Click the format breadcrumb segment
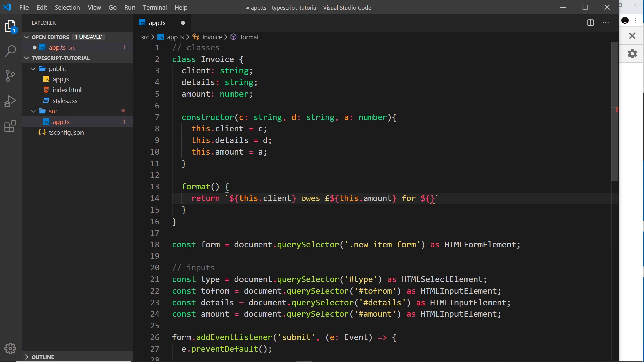 pos(250,37)
